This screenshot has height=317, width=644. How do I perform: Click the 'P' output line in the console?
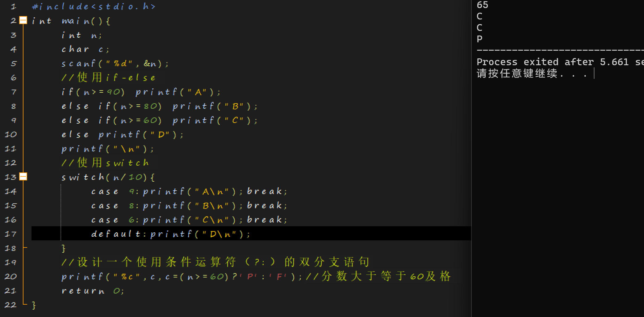(479, 39)
